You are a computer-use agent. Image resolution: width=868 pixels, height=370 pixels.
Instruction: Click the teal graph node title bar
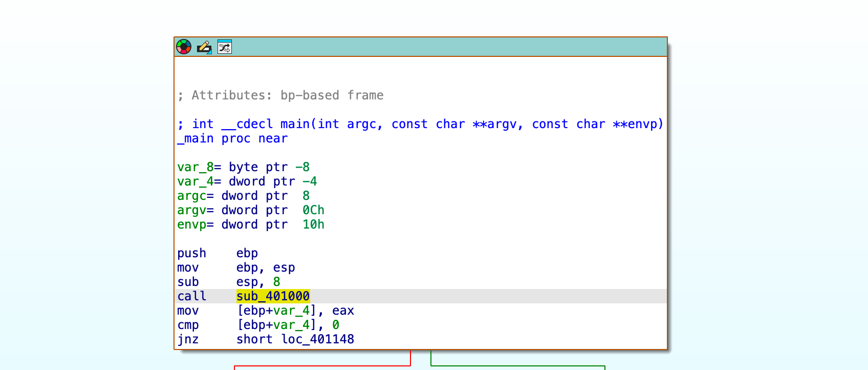pos(421,47)
